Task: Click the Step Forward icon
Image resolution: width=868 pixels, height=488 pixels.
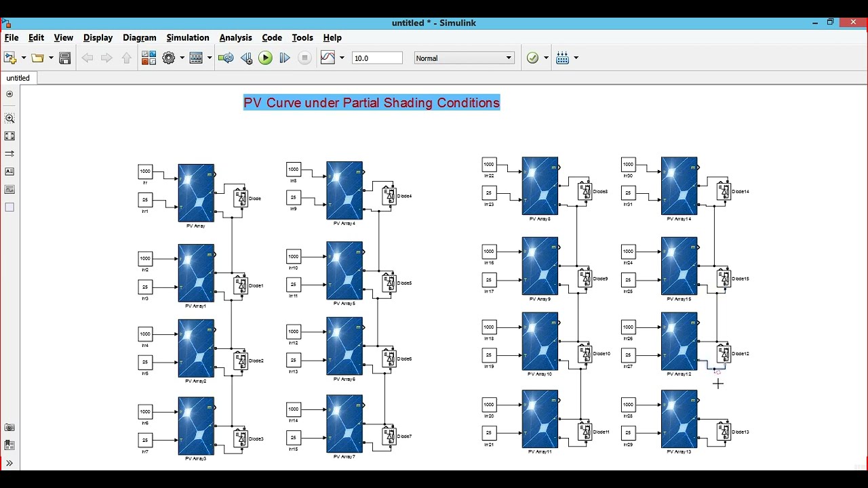Action: [285, 58]
